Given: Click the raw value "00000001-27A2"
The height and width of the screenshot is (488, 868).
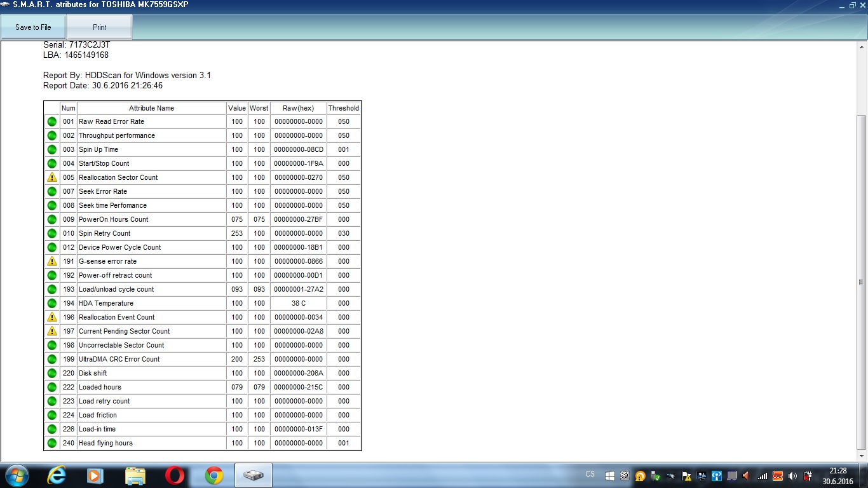Looking at the screenshot, I should click(299, 289).
